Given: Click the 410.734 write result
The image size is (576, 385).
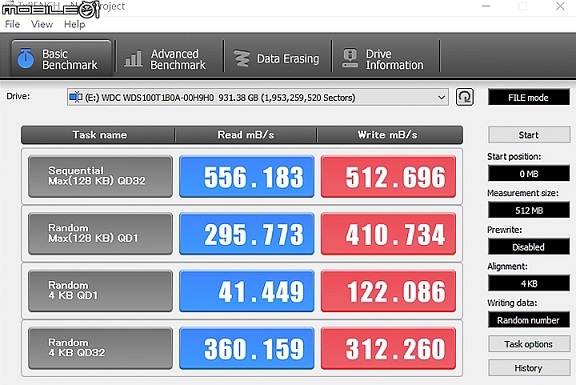Looking at the screenshot, I should [x=388, y=234].
